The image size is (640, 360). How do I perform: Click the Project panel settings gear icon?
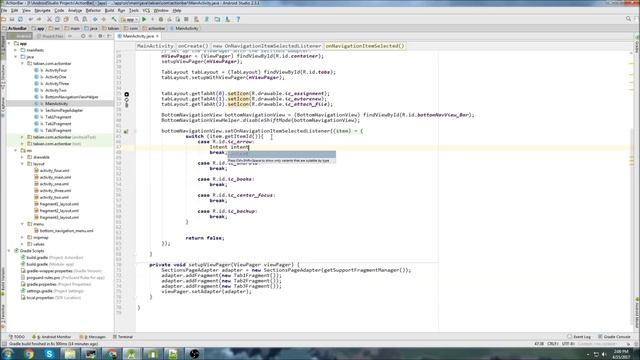pos(100,36)
